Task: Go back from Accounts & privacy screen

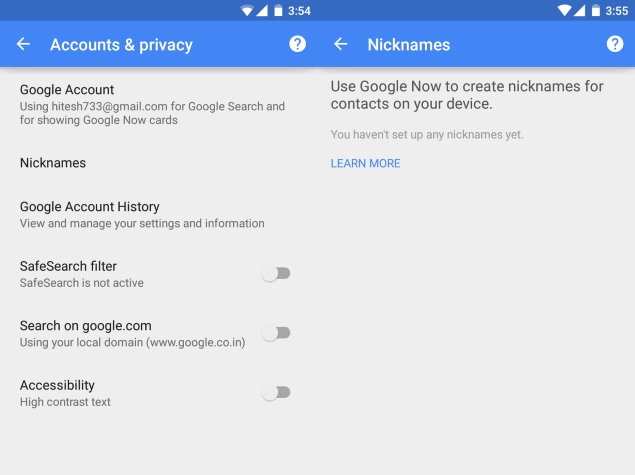Action: [23, 44]
